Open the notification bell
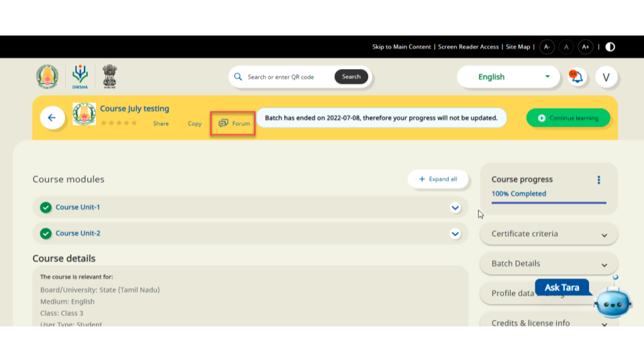 coord(576,77)
